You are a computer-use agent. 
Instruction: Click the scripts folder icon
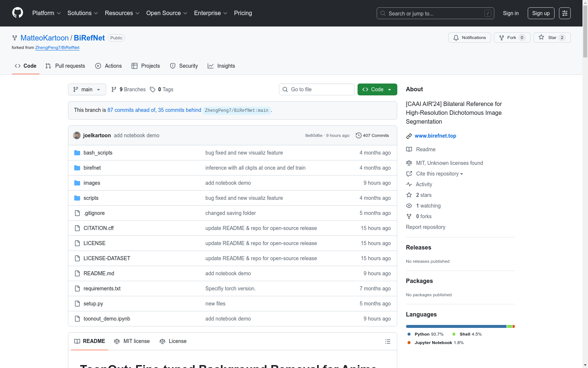coord(77,198)
